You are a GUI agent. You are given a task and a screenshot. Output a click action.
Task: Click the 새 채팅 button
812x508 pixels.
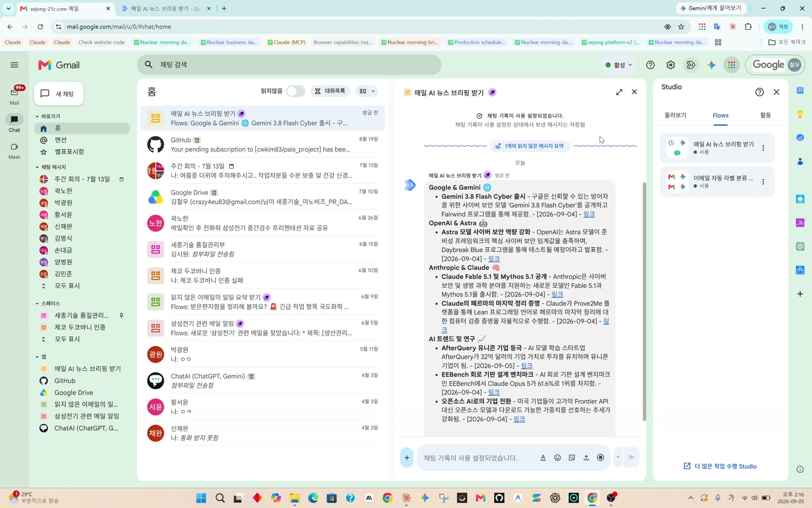59,94
